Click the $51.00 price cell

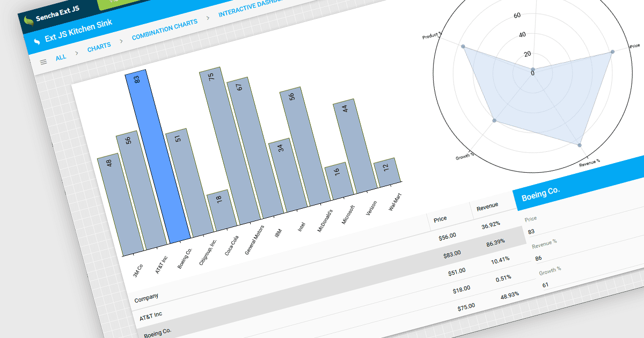pyautogui.click(x=457, y=271)
